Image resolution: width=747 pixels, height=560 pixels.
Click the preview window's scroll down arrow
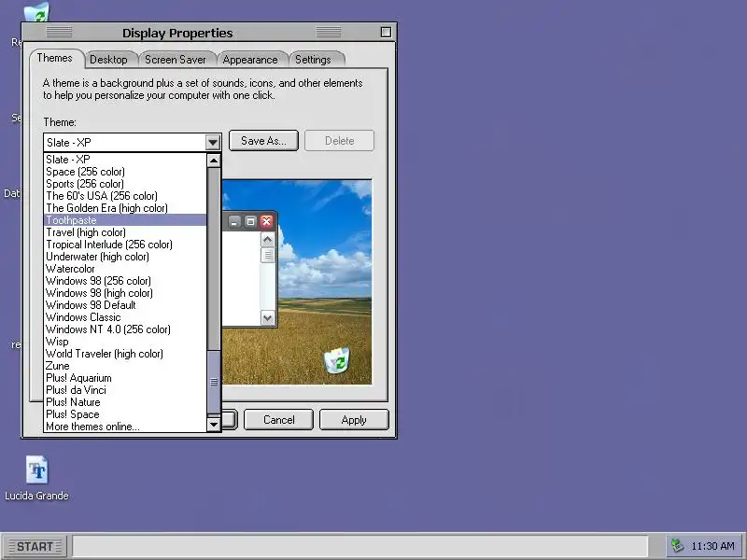(x=268, y=317)
